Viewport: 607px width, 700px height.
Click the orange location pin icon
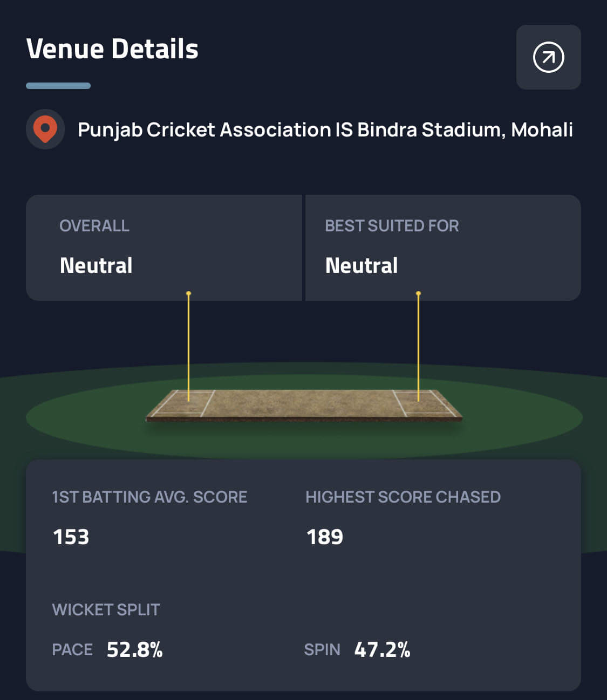(45, 129)
